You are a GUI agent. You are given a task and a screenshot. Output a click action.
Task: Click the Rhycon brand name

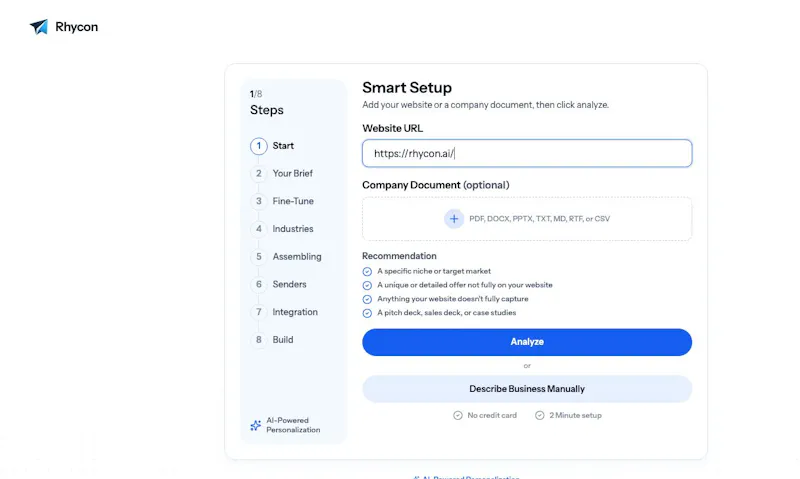77,27
